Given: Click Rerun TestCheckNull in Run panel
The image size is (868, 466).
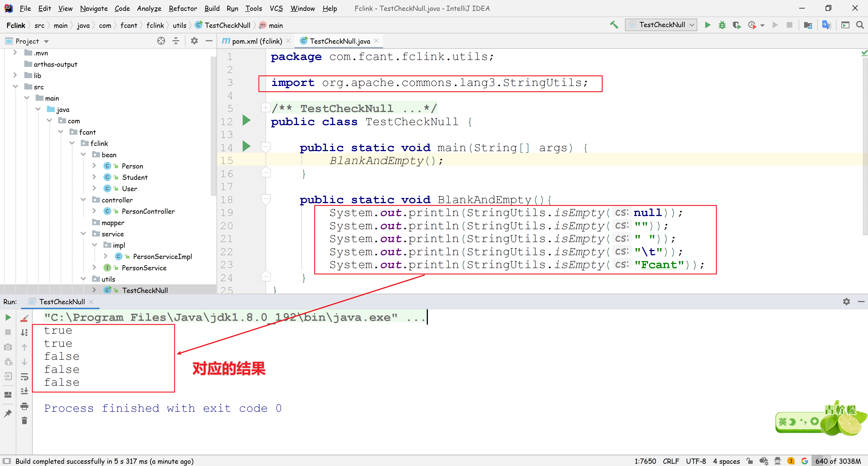Looking at the screenshot, I should (8, 317).
